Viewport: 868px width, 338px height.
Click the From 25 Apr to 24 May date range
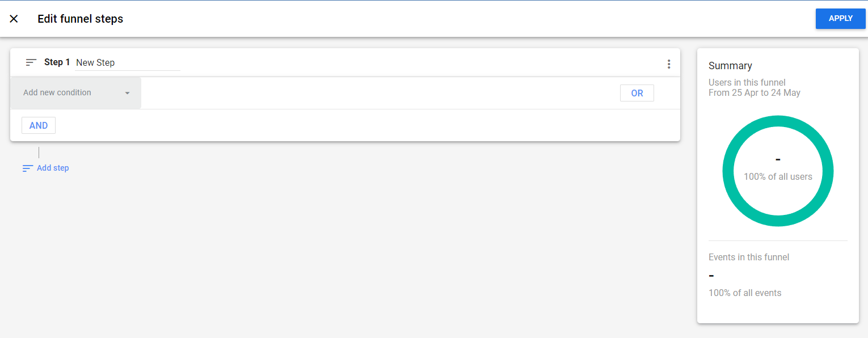tap(754, 92)
